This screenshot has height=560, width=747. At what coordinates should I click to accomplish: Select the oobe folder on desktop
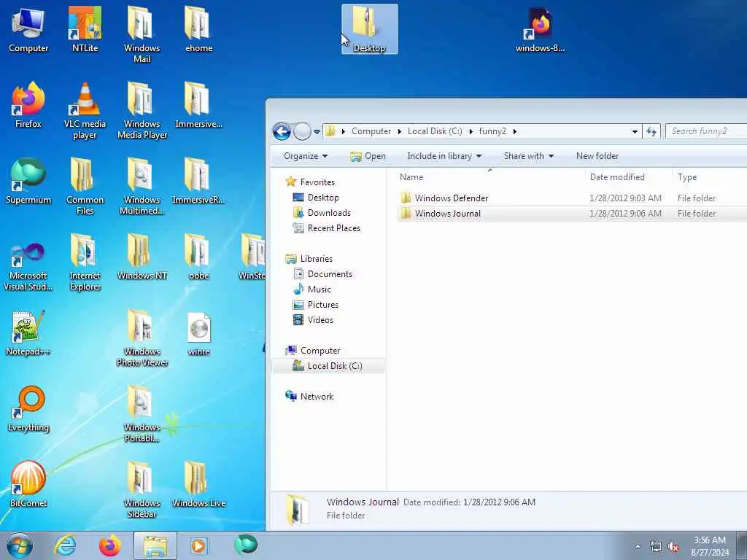click(x=198, y=257)
